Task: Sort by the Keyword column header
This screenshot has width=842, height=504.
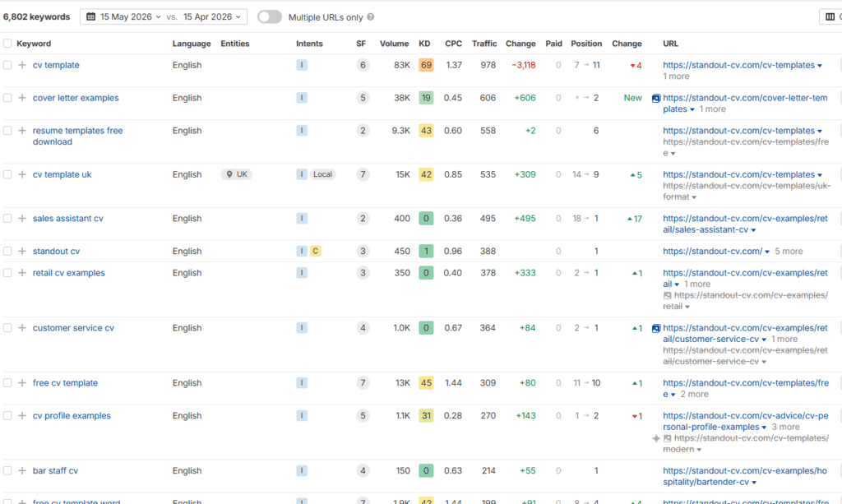Action: pos(34,44)
